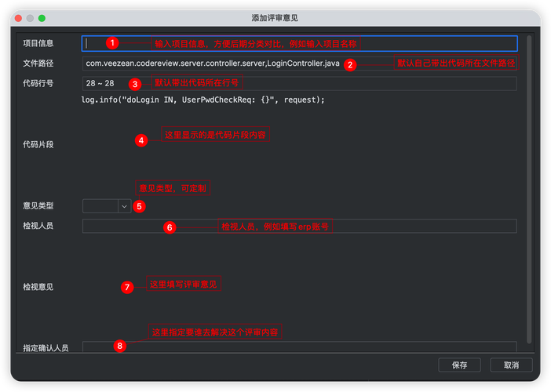
Task: Click the 代码行号 field showing 28 ~ 28
Action: [299, 84]
